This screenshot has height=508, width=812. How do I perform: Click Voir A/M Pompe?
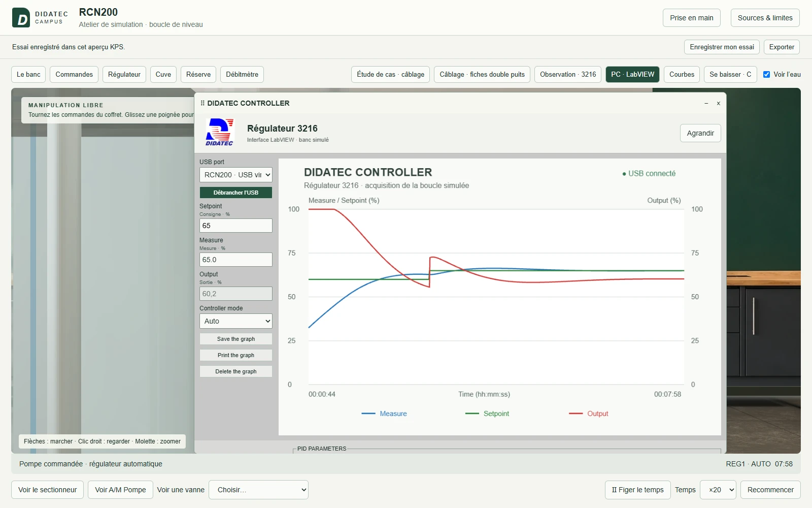click(120, 490)
